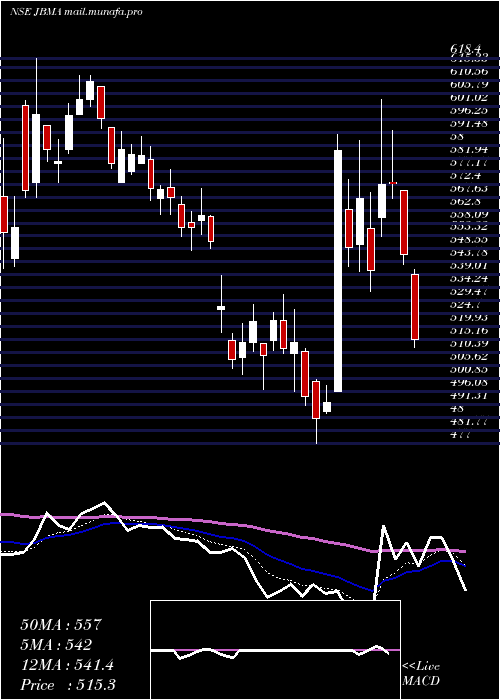Click the NSE JBMA chart title text
The image size is (500, 700).
tap(76, 12)
